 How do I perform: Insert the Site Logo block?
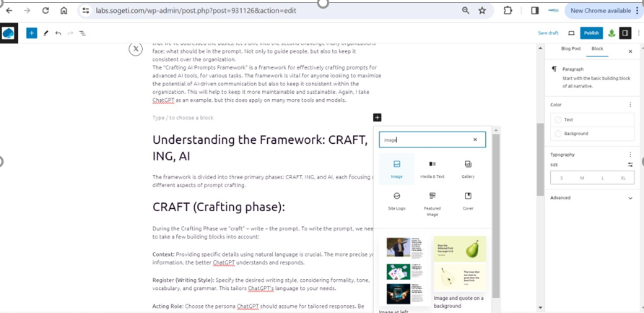click(x=397, y=202)
